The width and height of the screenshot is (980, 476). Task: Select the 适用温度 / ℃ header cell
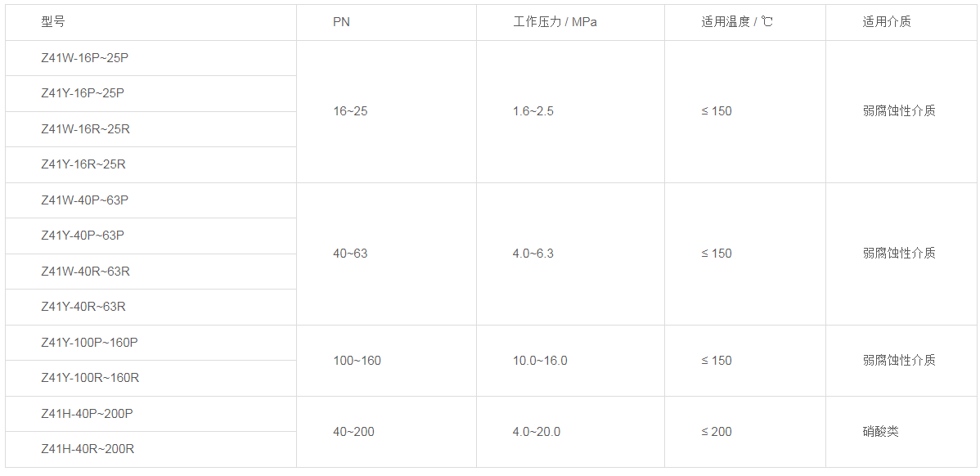(736, 22)
